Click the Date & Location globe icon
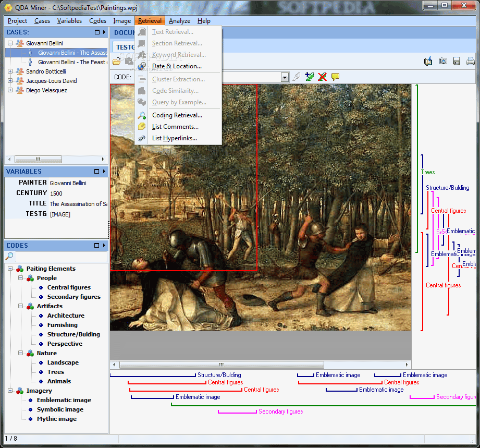The height and width of the screenshot is (448, 480). [x=142, y=66]
